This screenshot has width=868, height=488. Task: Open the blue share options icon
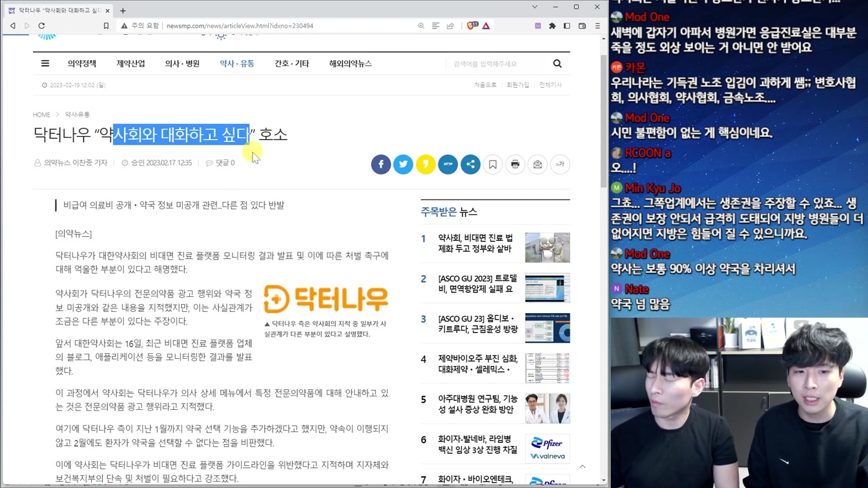(x=470, y=164)
